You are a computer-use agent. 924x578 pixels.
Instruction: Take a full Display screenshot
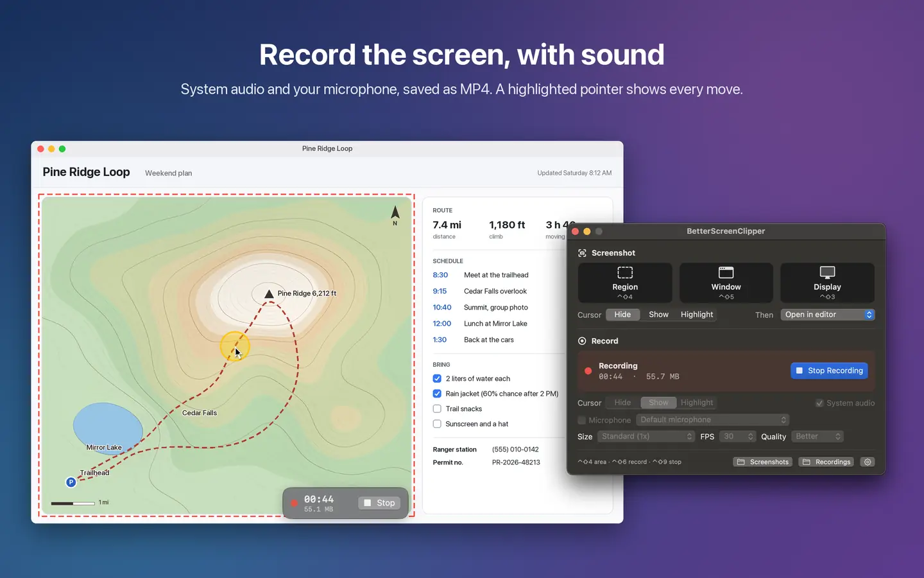tap(827, 283)
